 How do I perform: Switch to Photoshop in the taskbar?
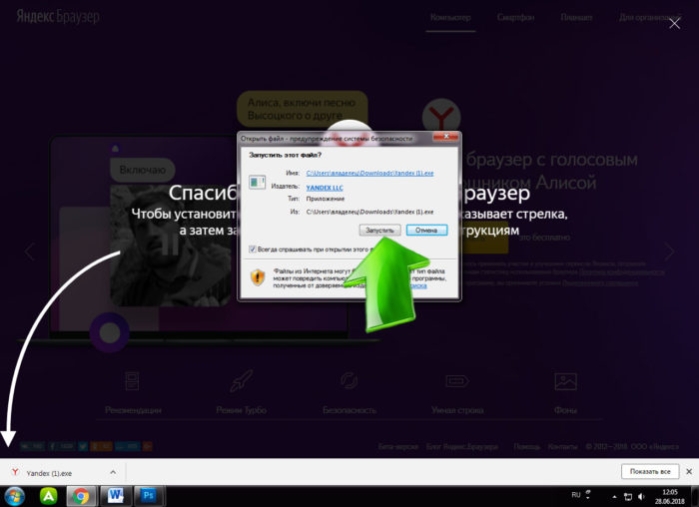click(x=149, y=496)
